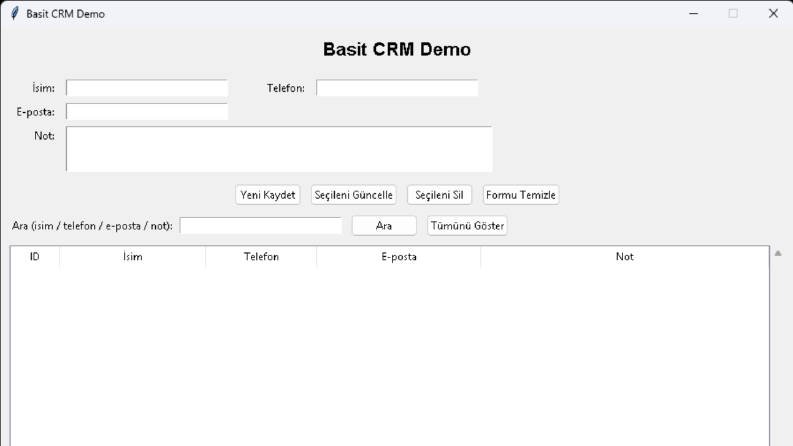Click inside the Not text area
Image resolution: width=793 pixels, height=446 pixels.
pos(279,149)
